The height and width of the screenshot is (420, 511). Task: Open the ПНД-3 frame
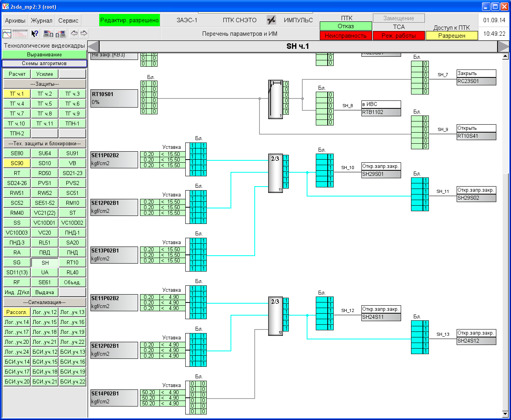point(17,243)
